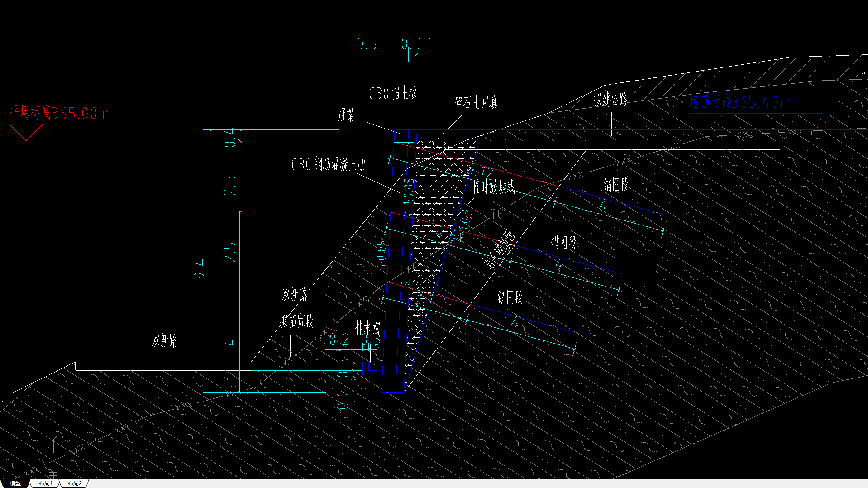The image size is (868, 488).
Task: Open the 布局1 layout tab
Action: 45,483
